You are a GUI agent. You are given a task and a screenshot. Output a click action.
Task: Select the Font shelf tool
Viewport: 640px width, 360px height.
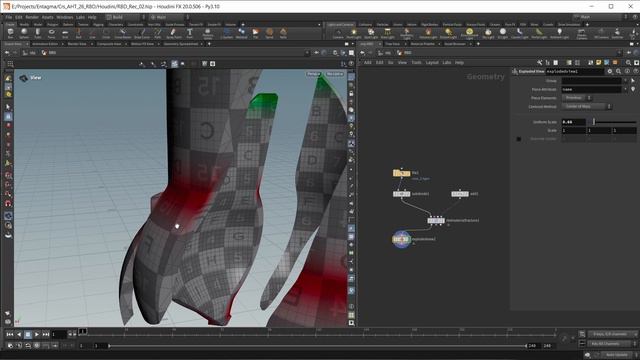(x=189, y=33)
